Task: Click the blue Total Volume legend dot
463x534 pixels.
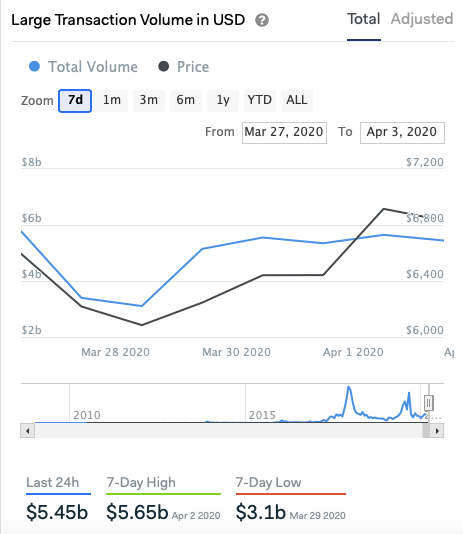Action: (34, 66)
